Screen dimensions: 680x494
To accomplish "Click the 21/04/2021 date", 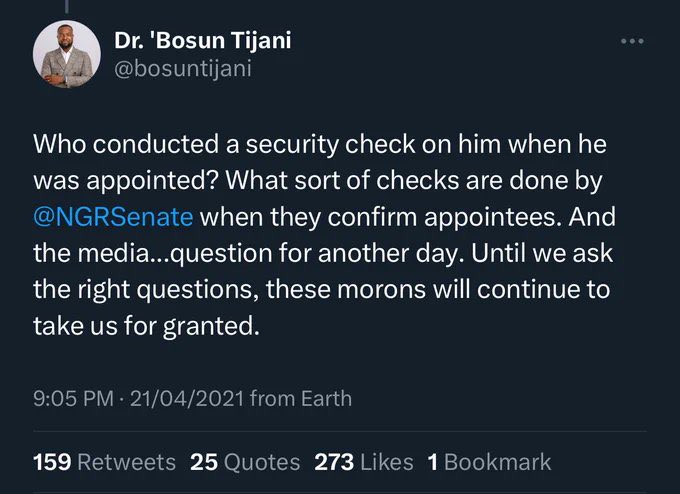I will click(x=184, y=398).
